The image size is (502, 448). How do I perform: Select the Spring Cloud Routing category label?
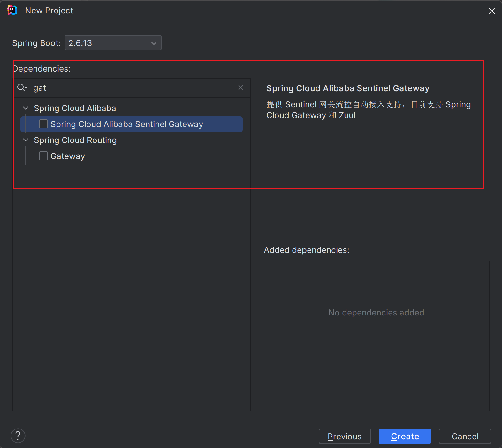pos(75,140)
